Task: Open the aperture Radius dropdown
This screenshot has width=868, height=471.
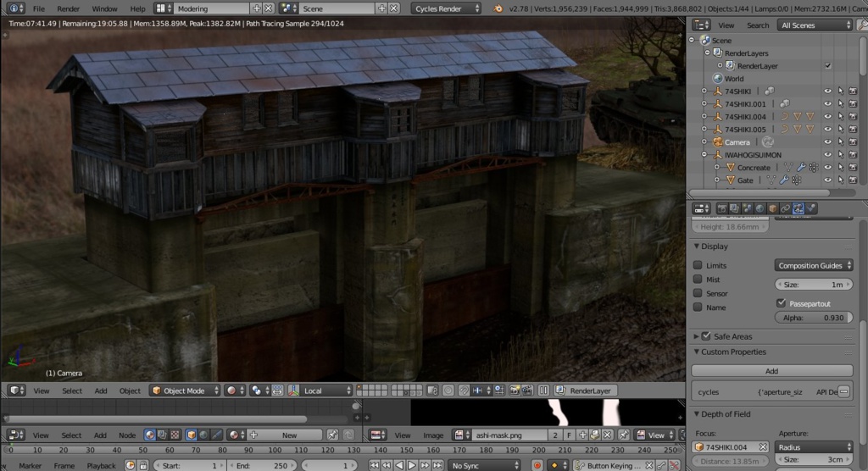Action: click(813, 446)
